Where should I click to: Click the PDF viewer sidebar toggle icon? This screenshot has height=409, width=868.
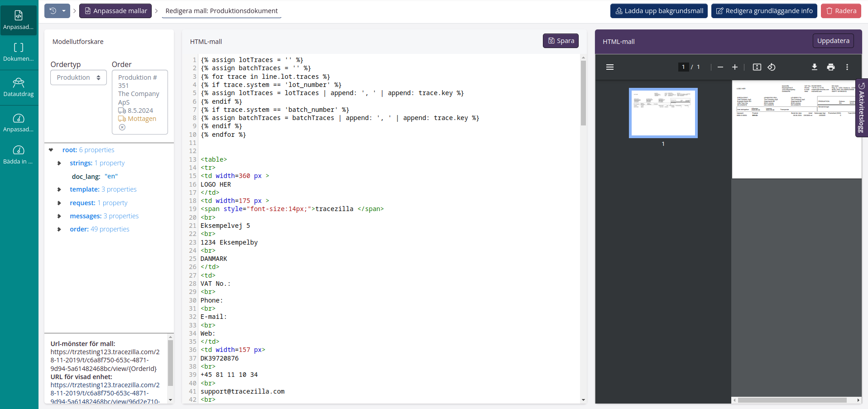click(x=610, y=67)
